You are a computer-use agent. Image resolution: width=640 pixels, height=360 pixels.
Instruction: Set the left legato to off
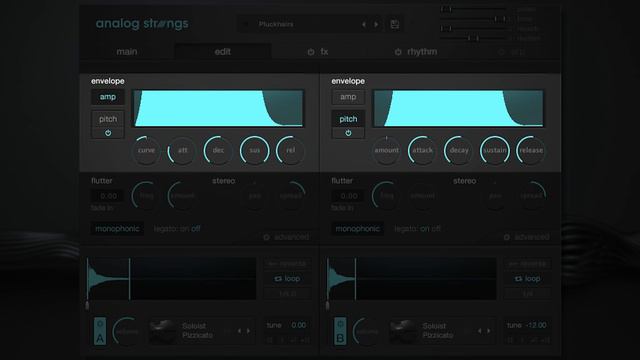[x=196, y=229]
